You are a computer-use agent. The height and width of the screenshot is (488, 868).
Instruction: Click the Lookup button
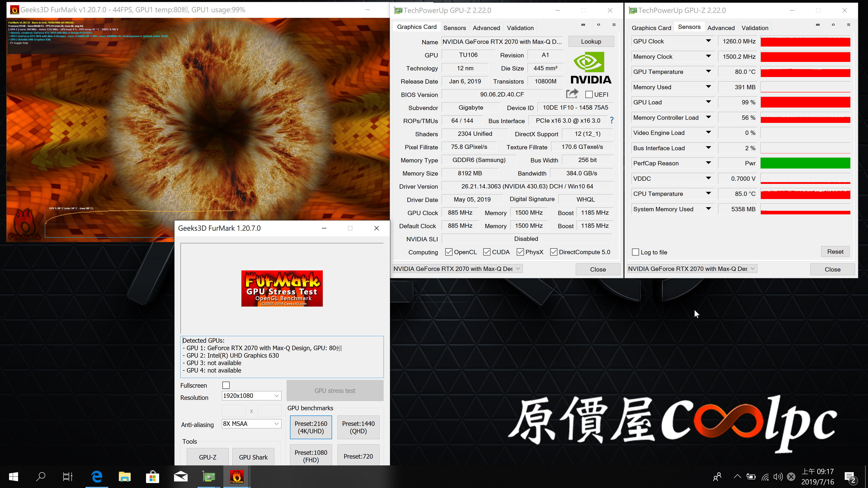click(x=591, y=41)
